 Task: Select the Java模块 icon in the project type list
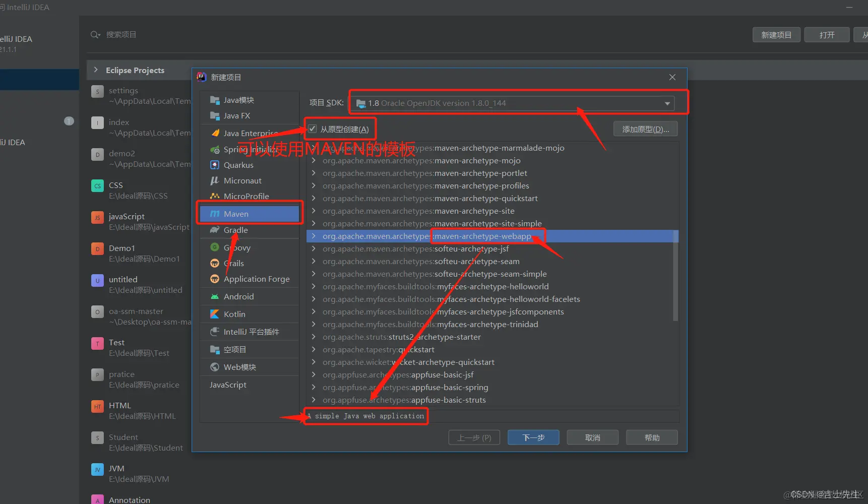pyautogui.click(x=215, y=100)
